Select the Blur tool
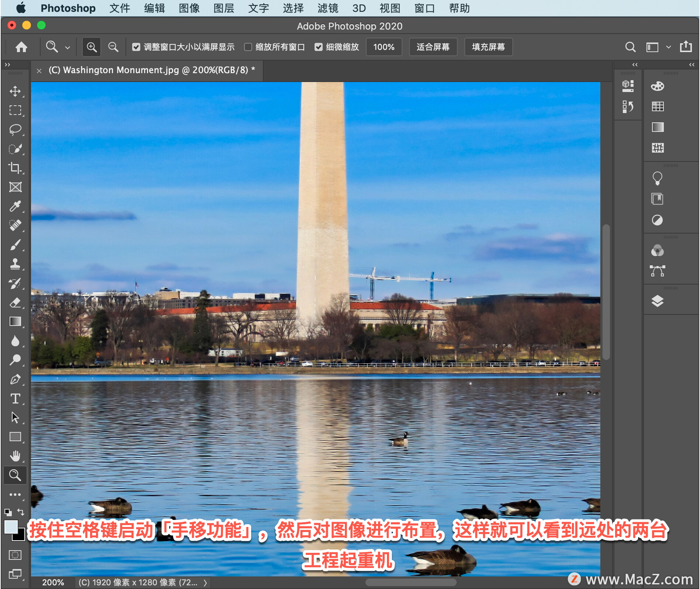The image size is (700, 589). pyautogui.click(x=15, y=341)
